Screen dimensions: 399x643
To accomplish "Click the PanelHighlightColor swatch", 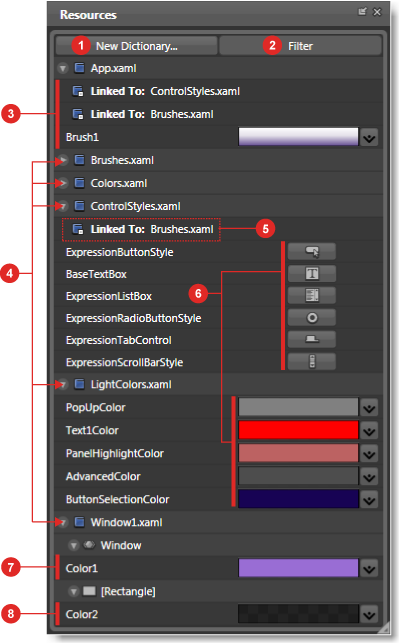I will 298,453.
